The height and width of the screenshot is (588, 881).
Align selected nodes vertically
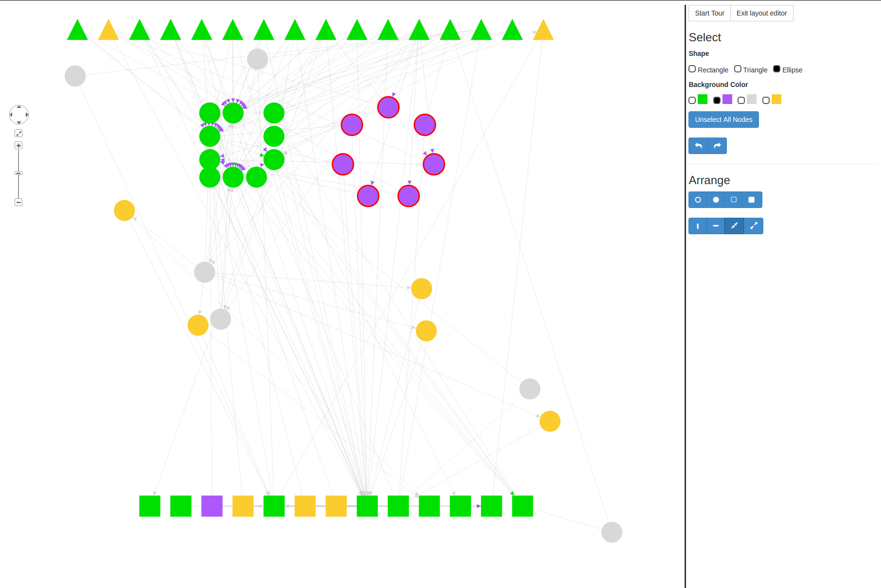coord(698,226)
